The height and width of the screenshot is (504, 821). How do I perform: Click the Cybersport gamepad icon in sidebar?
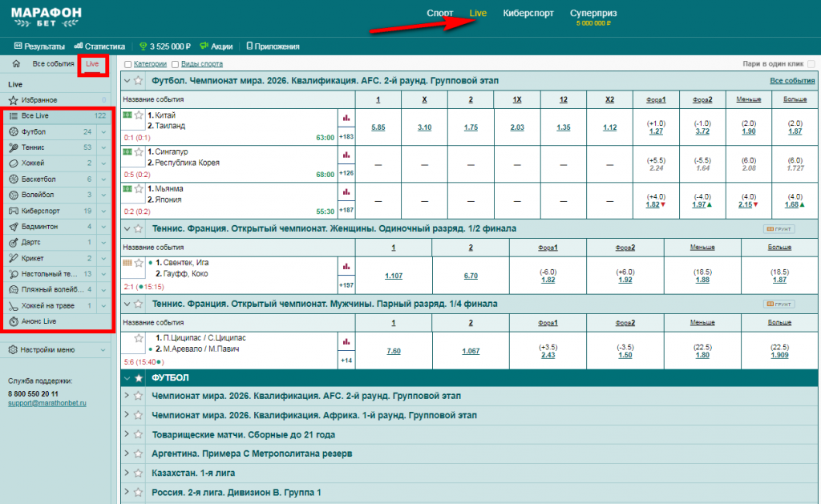coord(14,211)
